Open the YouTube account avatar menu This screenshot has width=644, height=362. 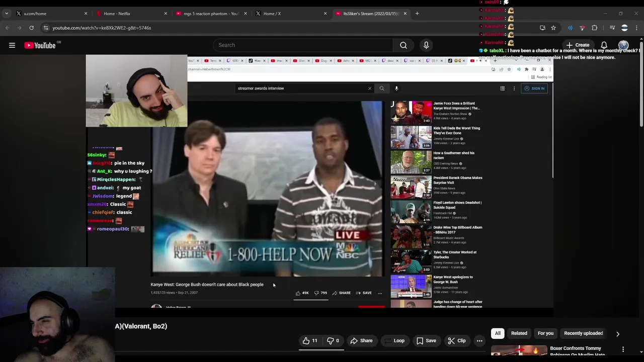click(x=623, y=45)
